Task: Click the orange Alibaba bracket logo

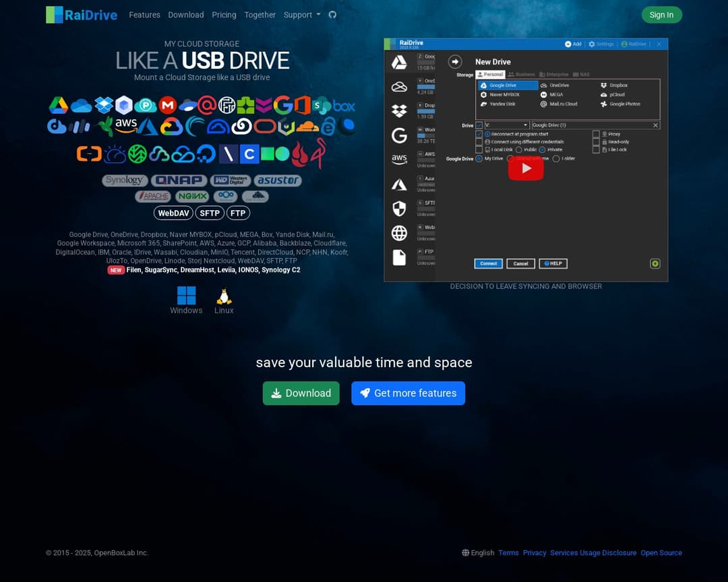Action: [89, 154]
